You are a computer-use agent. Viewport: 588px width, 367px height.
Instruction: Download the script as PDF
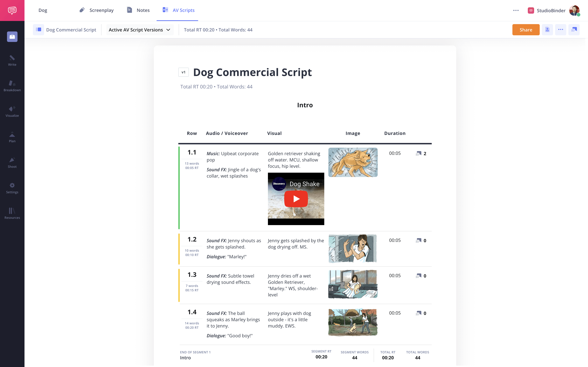point(547,30)
